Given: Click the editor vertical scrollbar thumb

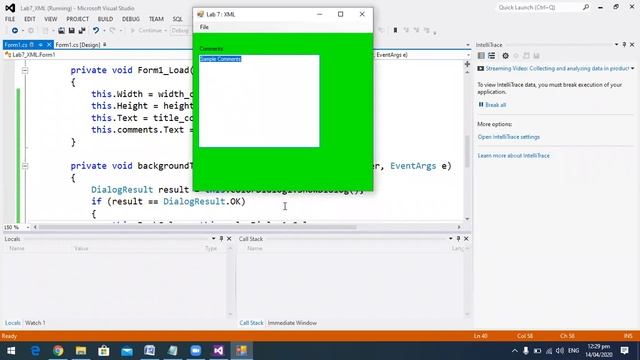Looking at the screenshot, I should 467,151.
